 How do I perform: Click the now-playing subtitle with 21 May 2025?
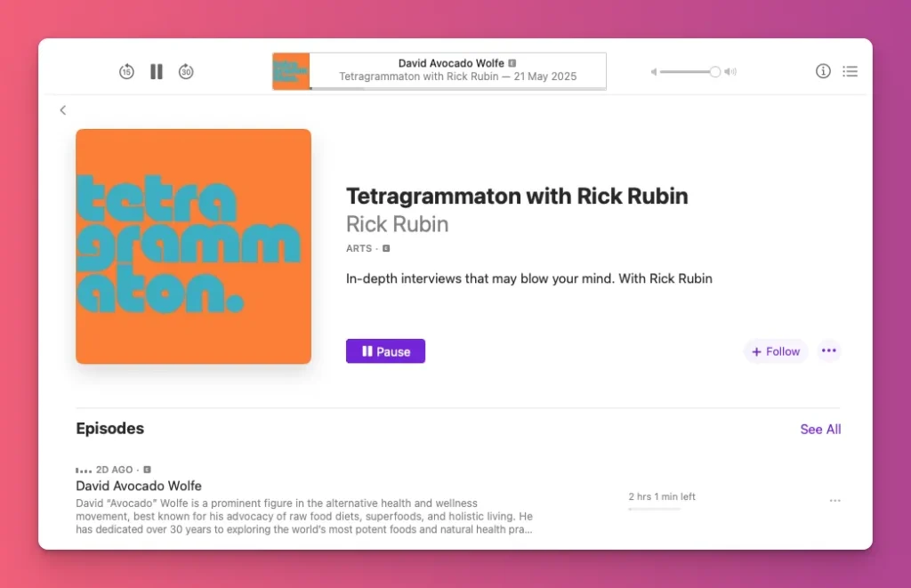point(458,77)
